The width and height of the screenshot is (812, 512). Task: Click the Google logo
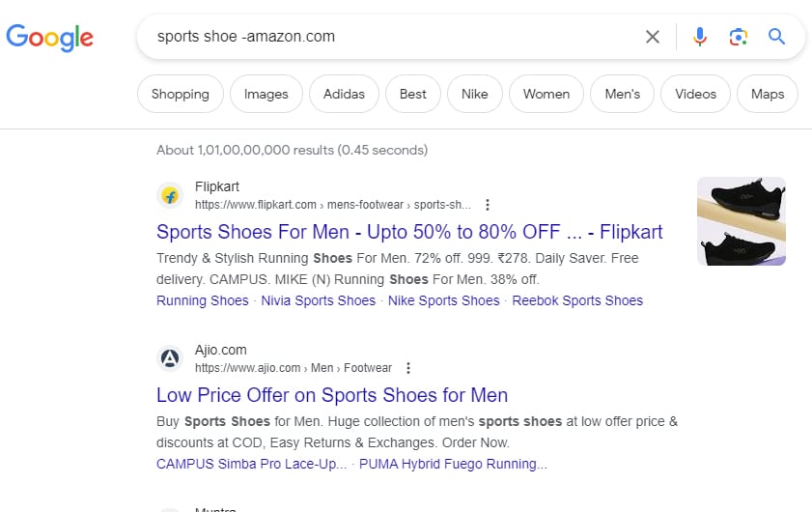click(x=49, y=38)
